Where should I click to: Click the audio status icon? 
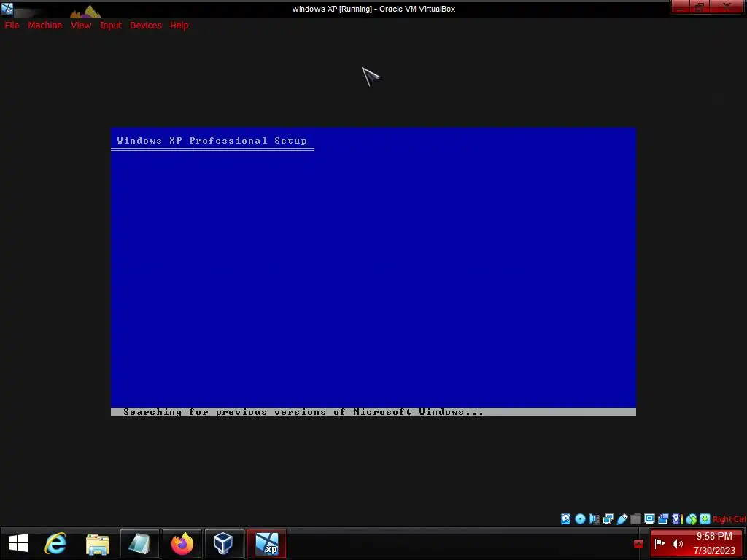[594, 519]
